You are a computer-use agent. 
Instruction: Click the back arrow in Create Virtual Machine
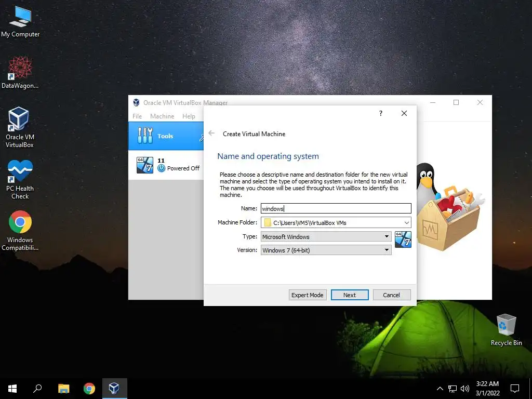click(211, 133)
